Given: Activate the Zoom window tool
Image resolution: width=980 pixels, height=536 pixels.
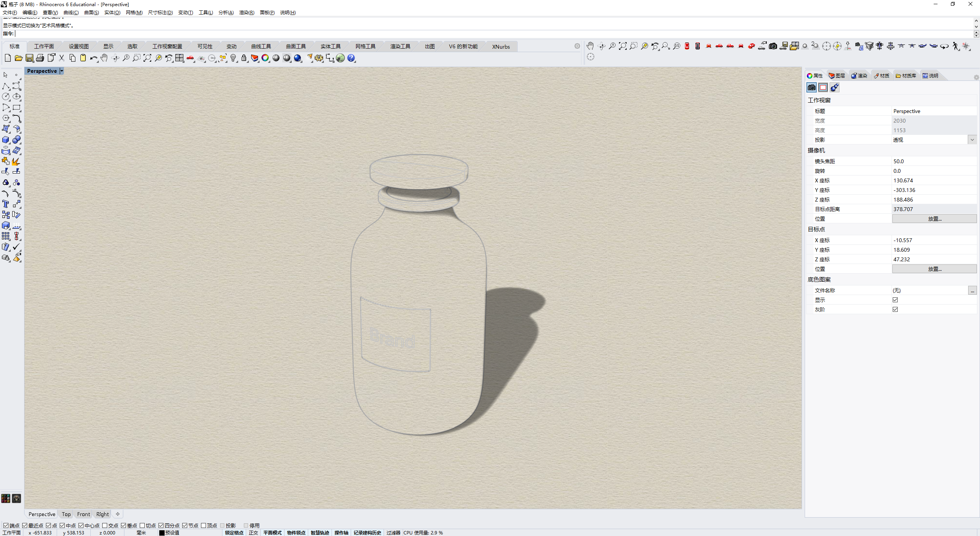Looking at the screenshot, I should 136,58.
